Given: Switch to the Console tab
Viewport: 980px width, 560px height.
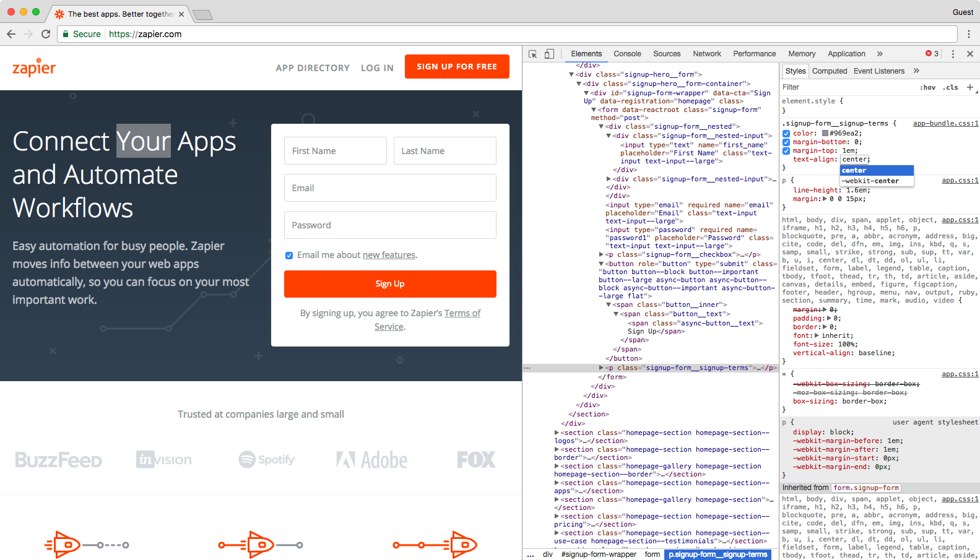Looking at the screenshot, I should [x=627, y=54].
